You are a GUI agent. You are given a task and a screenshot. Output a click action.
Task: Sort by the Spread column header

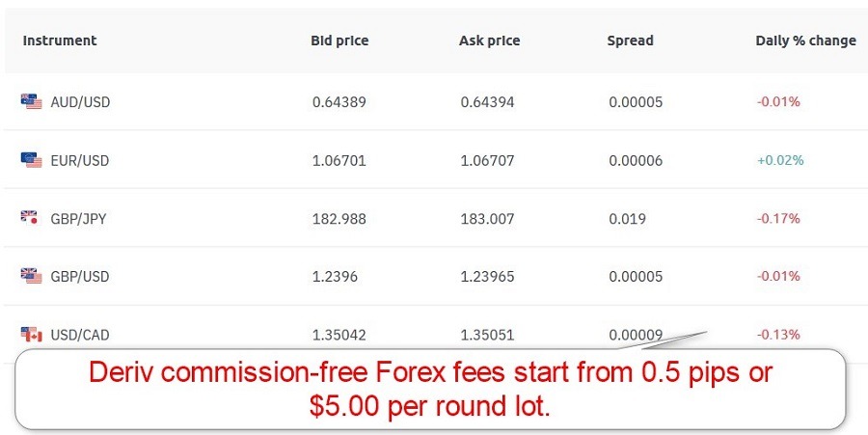tap(630, 41)
